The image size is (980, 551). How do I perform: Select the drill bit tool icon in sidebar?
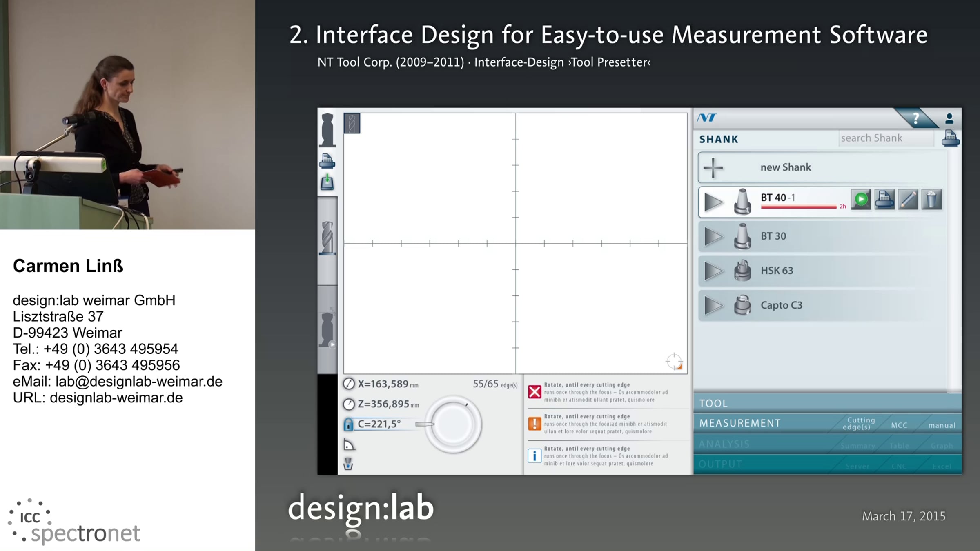tap(327, 238)
